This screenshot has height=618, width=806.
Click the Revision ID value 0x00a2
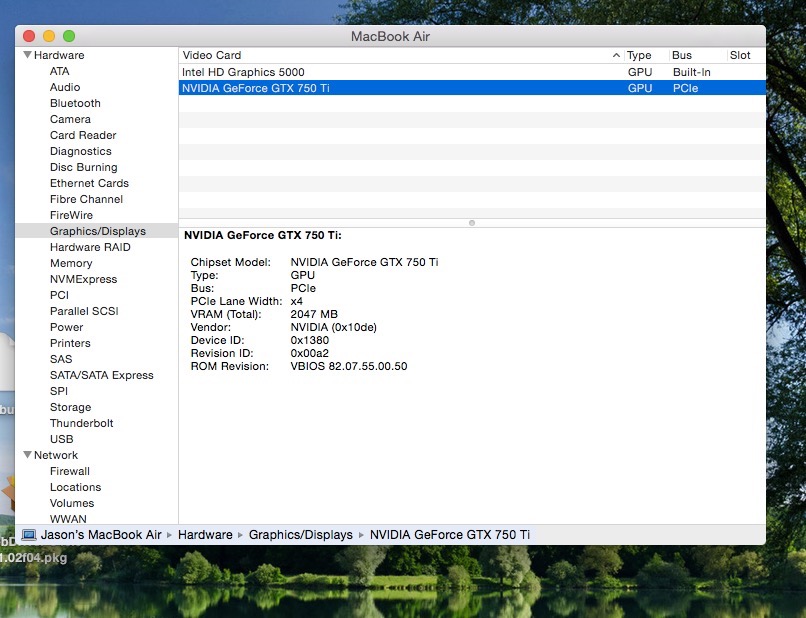point(309,353)
